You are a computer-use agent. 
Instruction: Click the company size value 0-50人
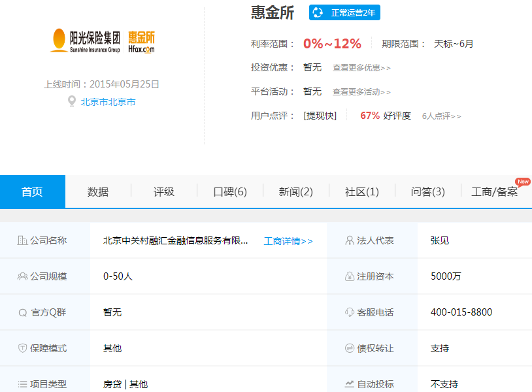pyautogui.click(x=118, y=276)
